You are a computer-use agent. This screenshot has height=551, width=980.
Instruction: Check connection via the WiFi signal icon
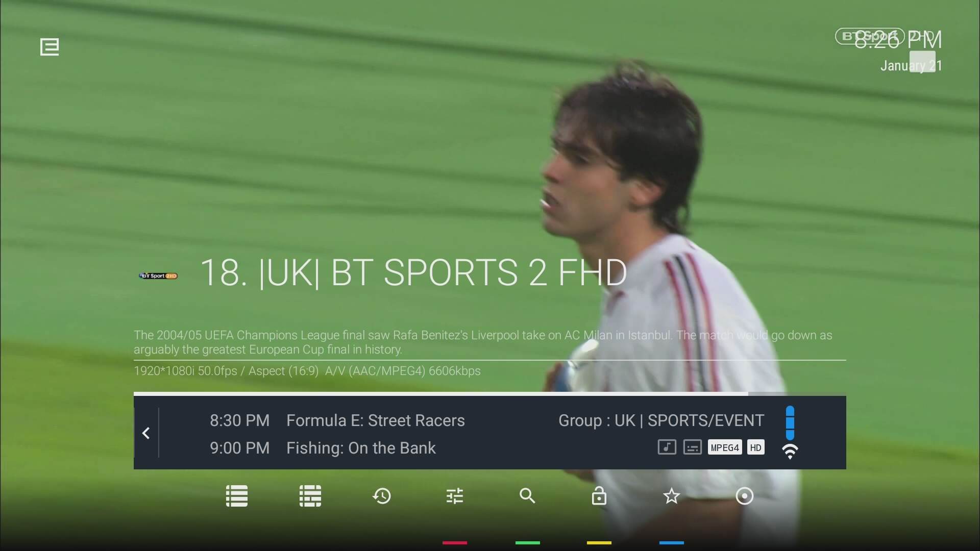point(790,452)
